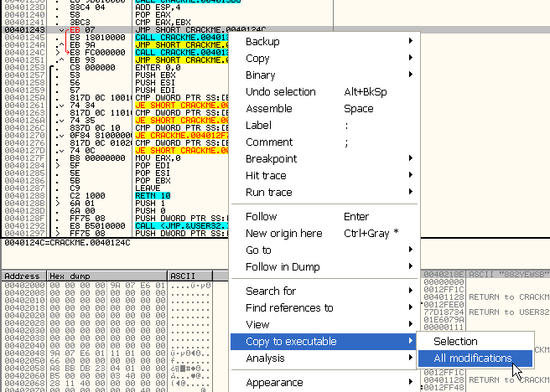Open Find references to submenu

pos(289,308)
